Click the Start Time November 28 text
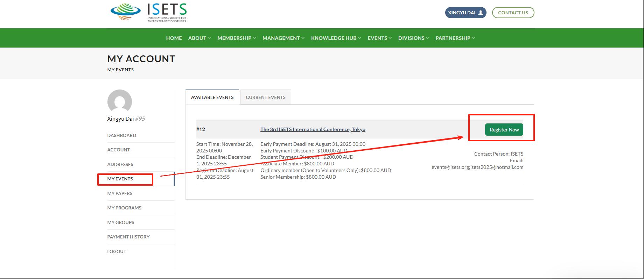This screenshot has width=644, height=279. [x=225, y=147]
